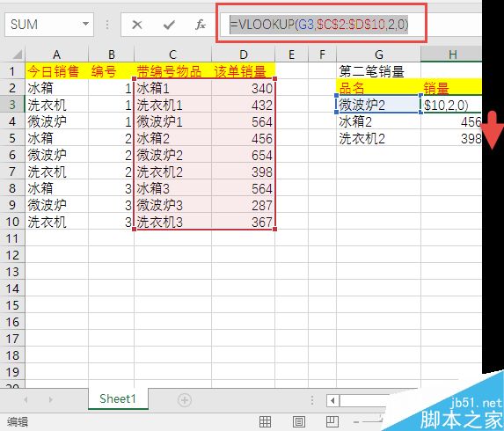Click cell H4 value 456

click(x=451, y=121)
